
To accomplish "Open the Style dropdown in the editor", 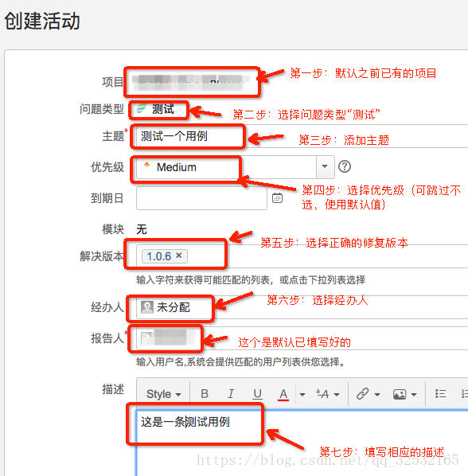I will pos(164,394).
